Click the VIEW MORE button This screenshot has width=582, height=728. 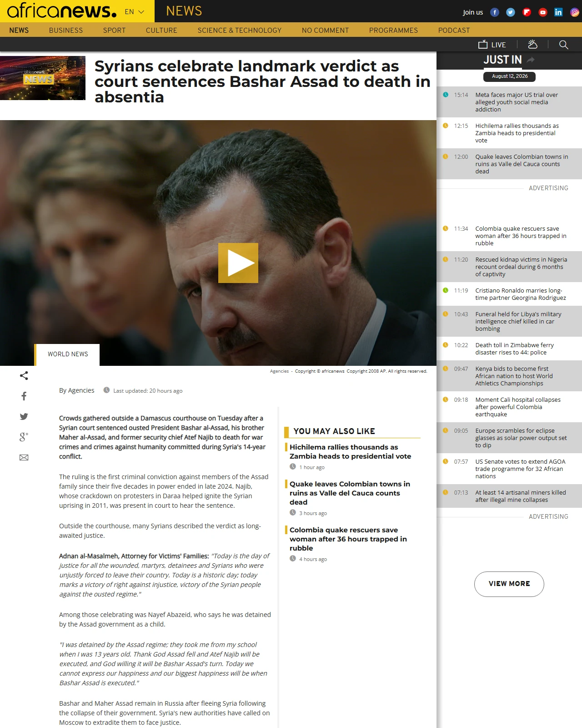509,584
